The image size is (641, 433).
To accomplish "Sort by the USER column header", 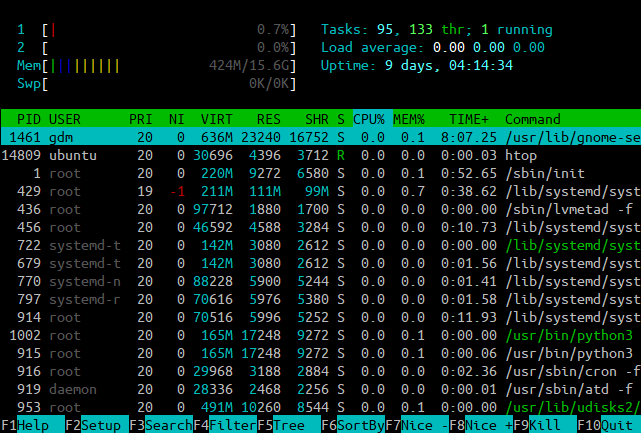I will [x=65, y=119].
